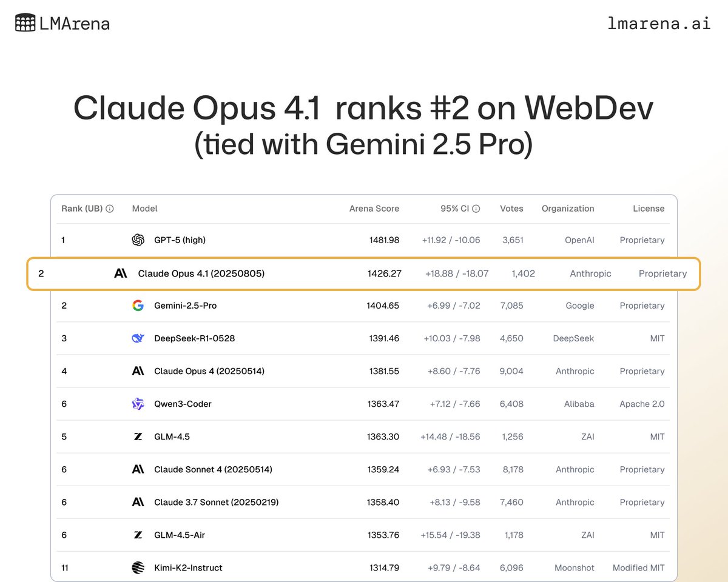728x582 pixels.
Task: Click the Google logo beside Gemini-2.5-Pro
Action: pyautogui.click(x=138, y=306)
